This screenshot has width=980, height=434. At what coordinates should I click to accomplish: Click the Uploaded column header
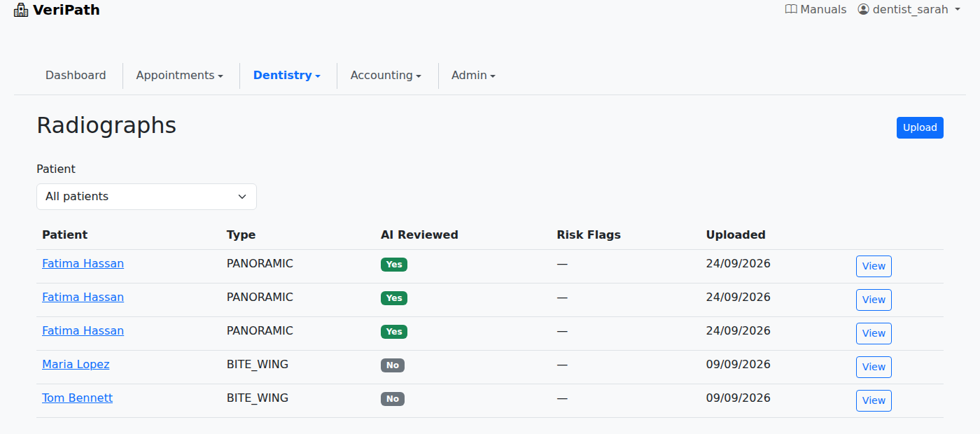736,235
